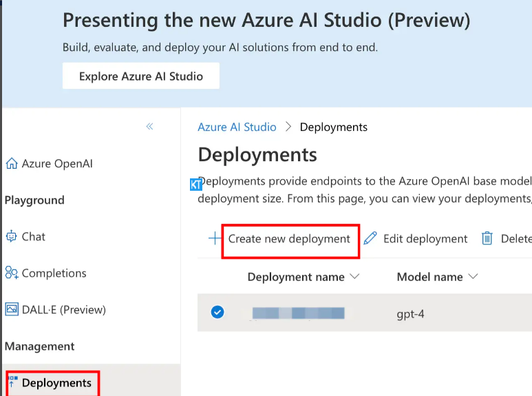Uncheck the selected gpt-4 deployment row
The width and height of the screenshot is (532, 396).
217,312
